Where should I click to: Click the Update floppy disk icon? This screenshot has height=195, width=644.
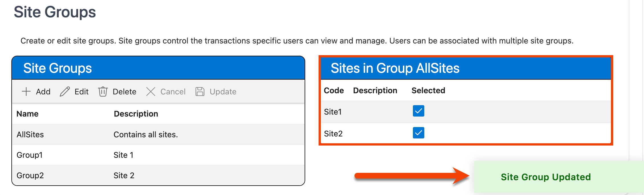click(x=200, y=92)
